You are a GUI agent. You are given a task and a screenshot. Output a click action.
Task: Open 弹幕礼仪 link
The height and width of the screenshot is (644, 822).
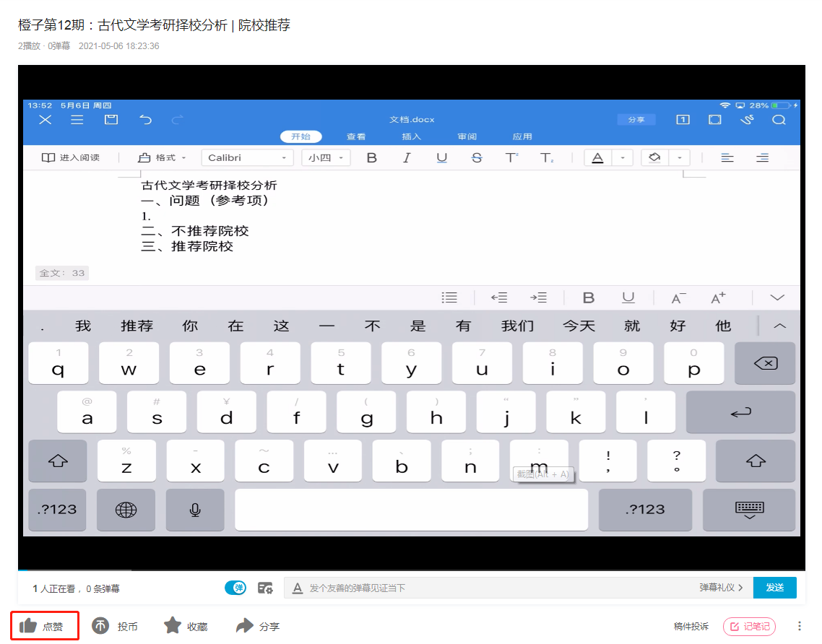(721, 588)
